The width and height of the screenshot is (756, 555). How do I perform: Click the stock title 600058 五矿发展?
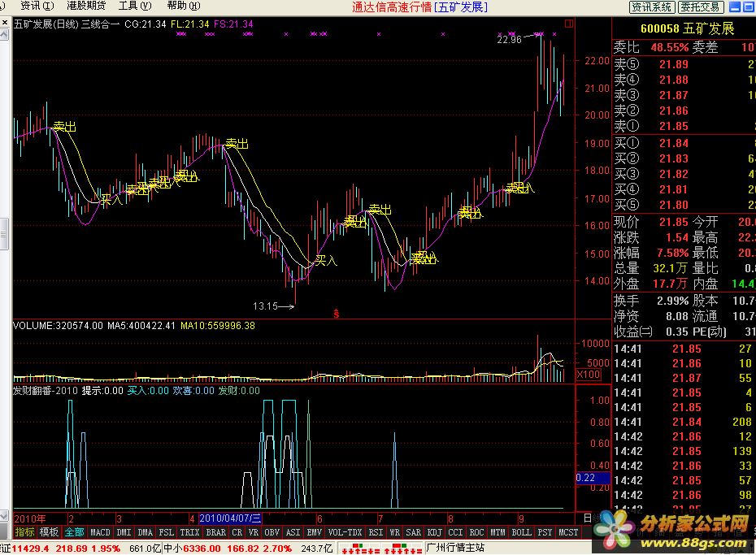tap(688, 29)
